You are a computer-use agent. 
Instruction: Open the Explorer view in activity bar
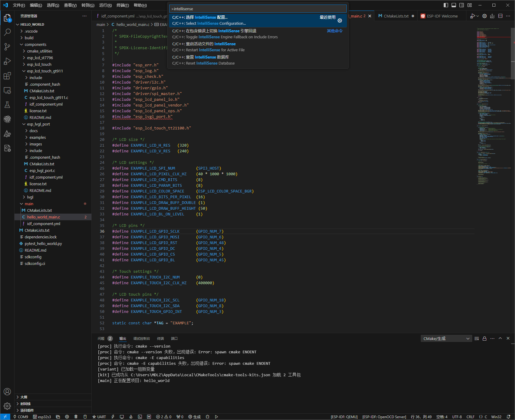(7, 18)
